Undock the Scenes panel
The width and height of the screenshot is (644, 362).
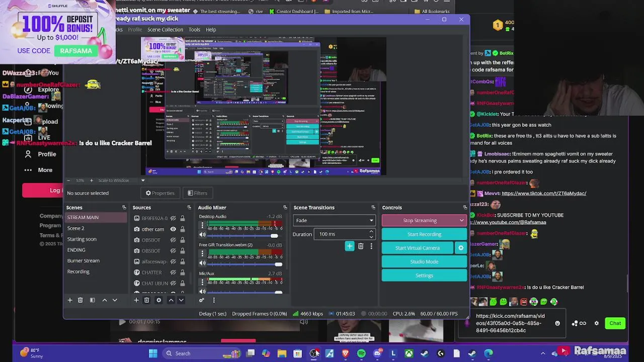(x=124, y=207)
